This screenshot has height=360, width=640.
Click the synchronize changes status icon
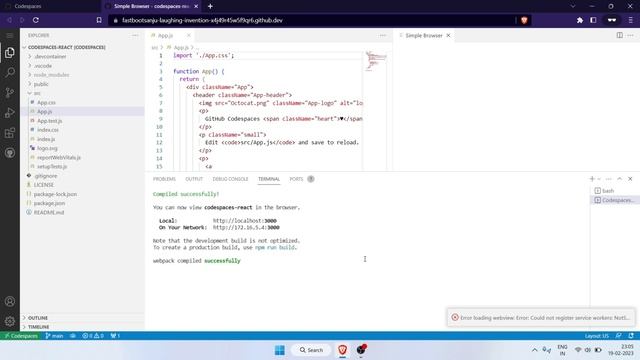tap(73, 336)
